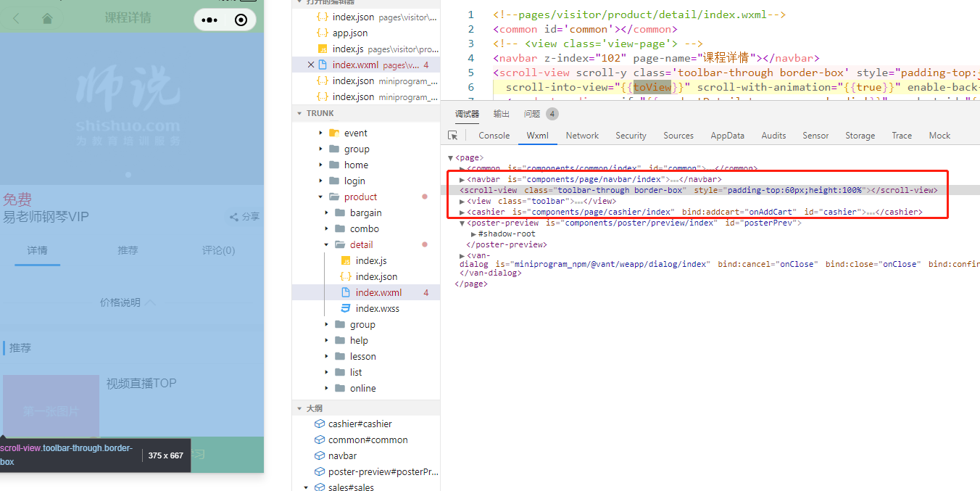Open the Console devtools tab

494,136
